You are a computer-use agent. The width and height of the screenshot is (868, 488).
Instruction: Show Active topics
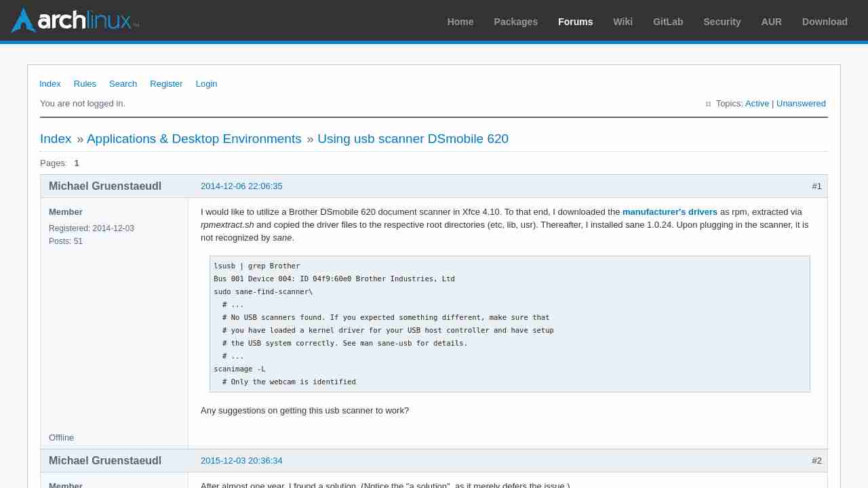[757, 104]
